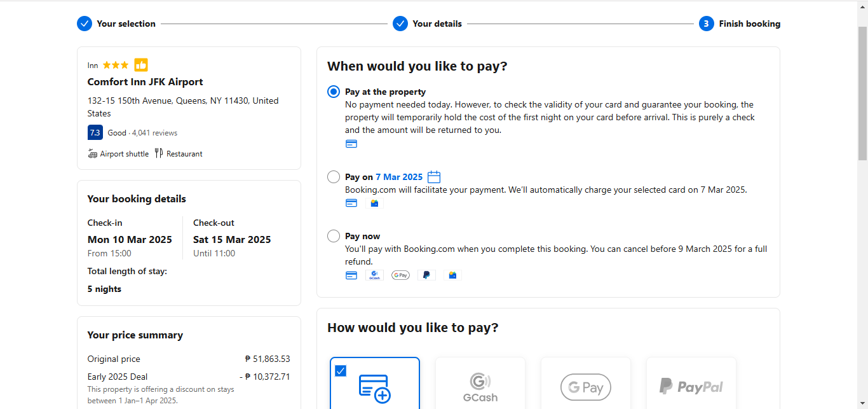Click the Restaurant fork and knife icon
Viewport: 868px width, 409px height.
tap(159, 153)
